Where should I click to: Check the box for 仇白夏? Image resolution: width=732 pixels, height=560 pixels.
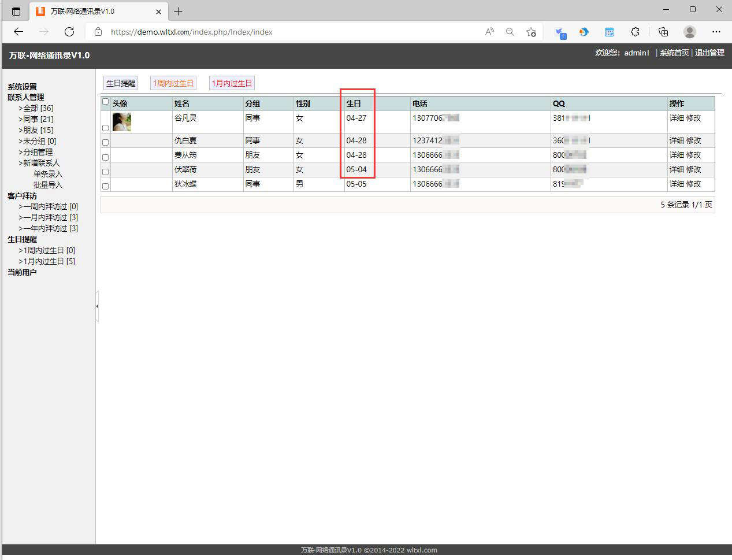(x=105, y=142)
